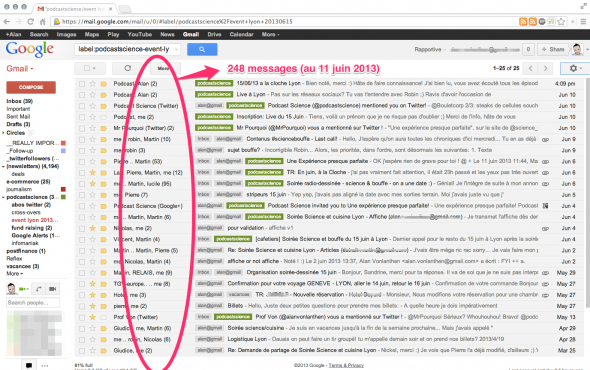
Task: Star 'Confirmation pour votre voyage GENEVE' message
Action: coord(93,284)
